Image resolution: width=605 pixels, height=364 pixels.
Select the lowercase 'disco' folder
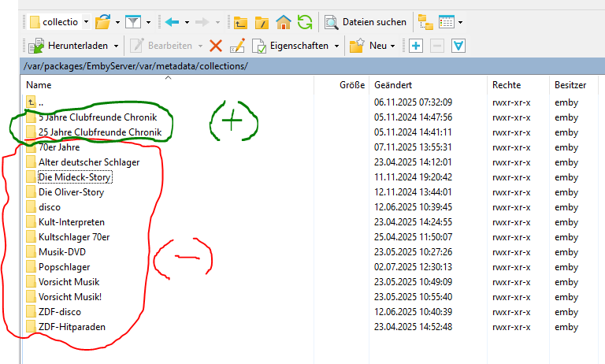50,207
